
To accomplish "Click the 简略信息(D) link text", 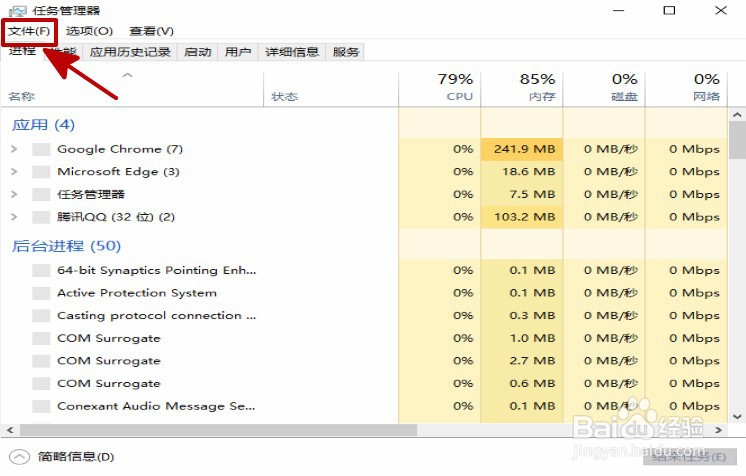I will pos(76,457).
